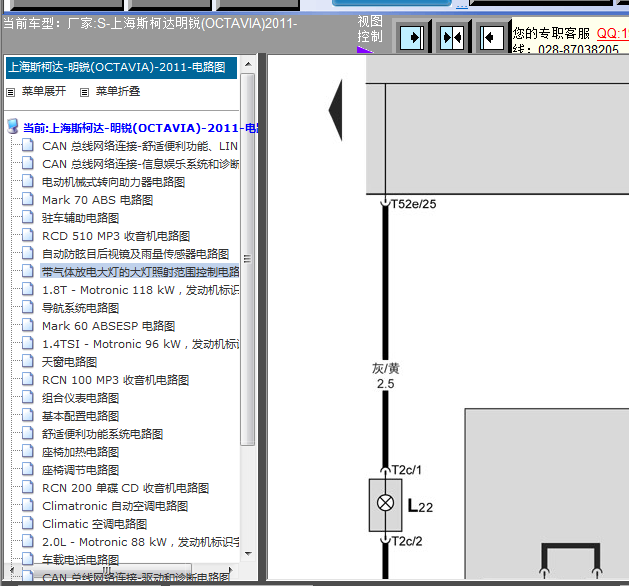The height and width of the screenshot is (586, 629).
Task: Open 导航系统电路图
Action: tap(81, 308)
